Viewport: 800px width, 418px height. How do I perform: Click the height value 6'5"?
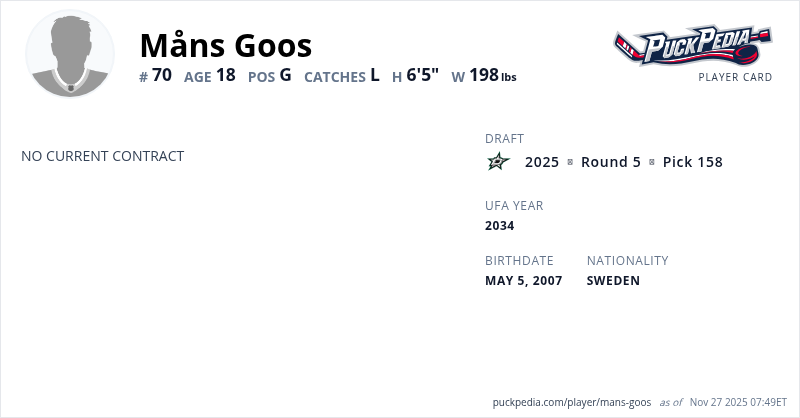(x=422, y=75)
